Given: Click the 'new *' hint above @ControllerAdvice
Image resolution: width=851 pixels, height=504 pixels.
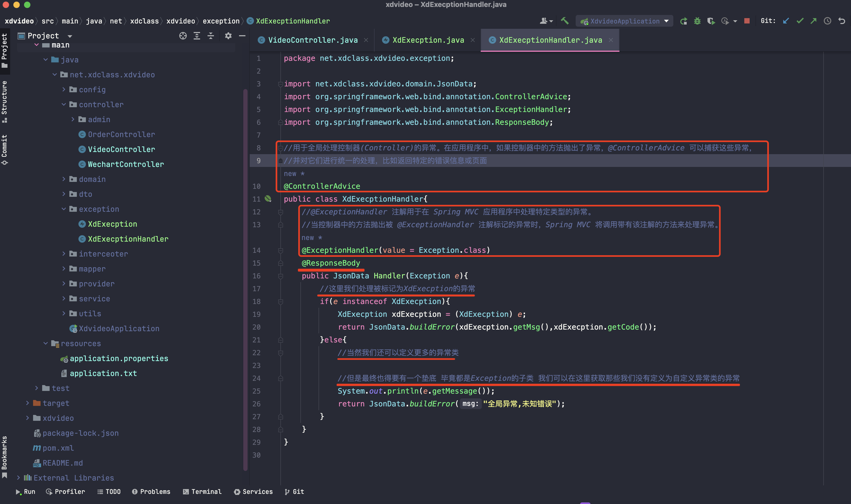Looking at the screenshot, I should point(294,174).
